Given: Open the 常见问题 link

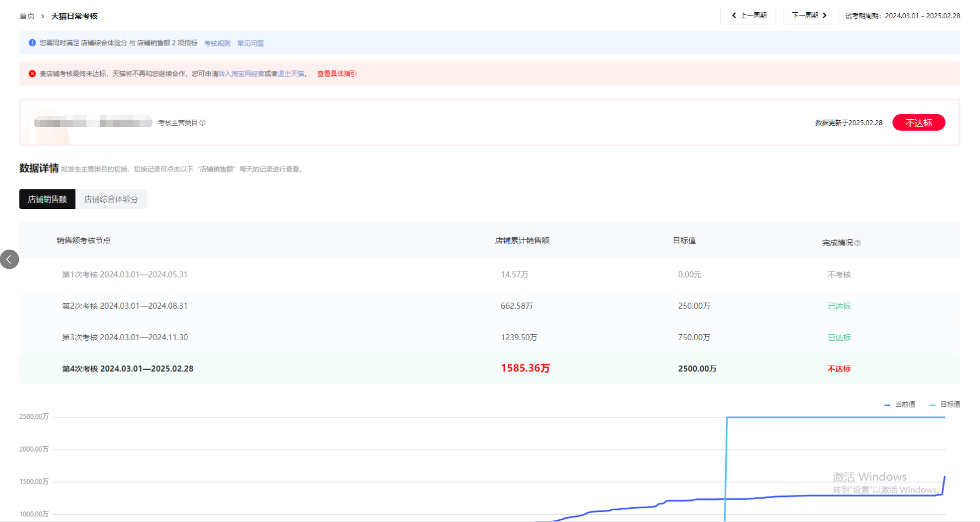Looking at the screenshot, I should pos(250,43).
